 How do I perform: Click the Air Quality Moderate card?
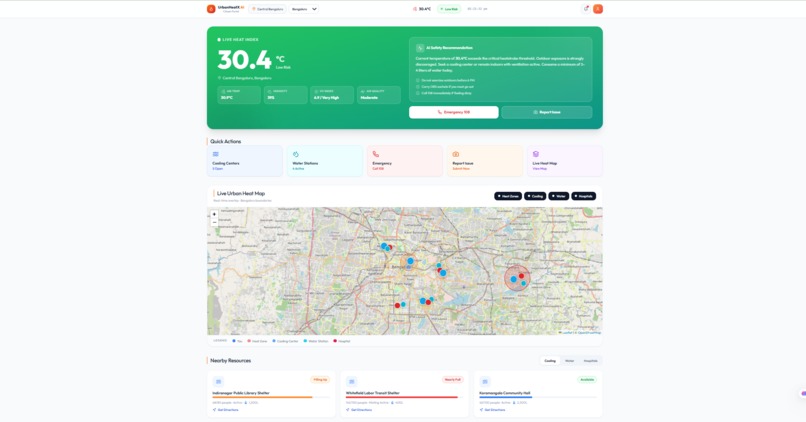pyautogui.click(x=379, y=95)
